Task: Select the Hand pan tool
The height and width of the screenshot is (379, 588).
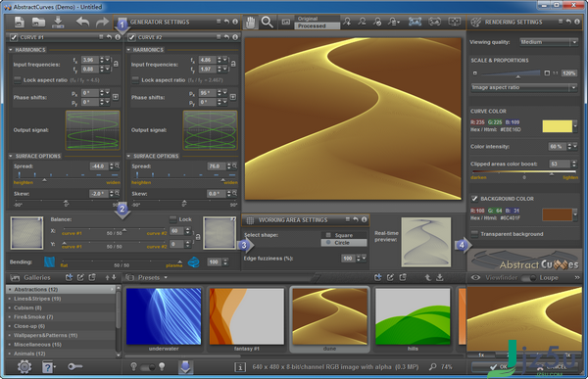Action: point(250,23)
